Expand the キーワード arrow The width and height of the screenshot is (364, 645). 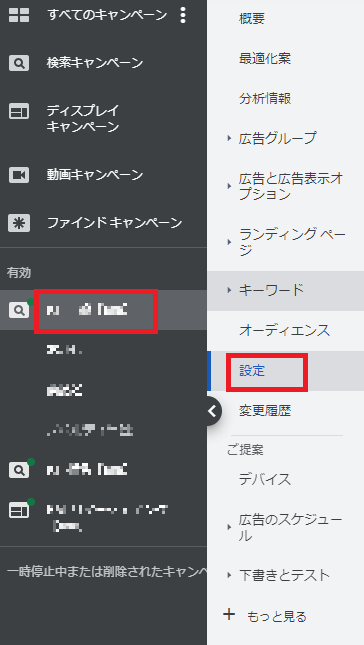230,290
